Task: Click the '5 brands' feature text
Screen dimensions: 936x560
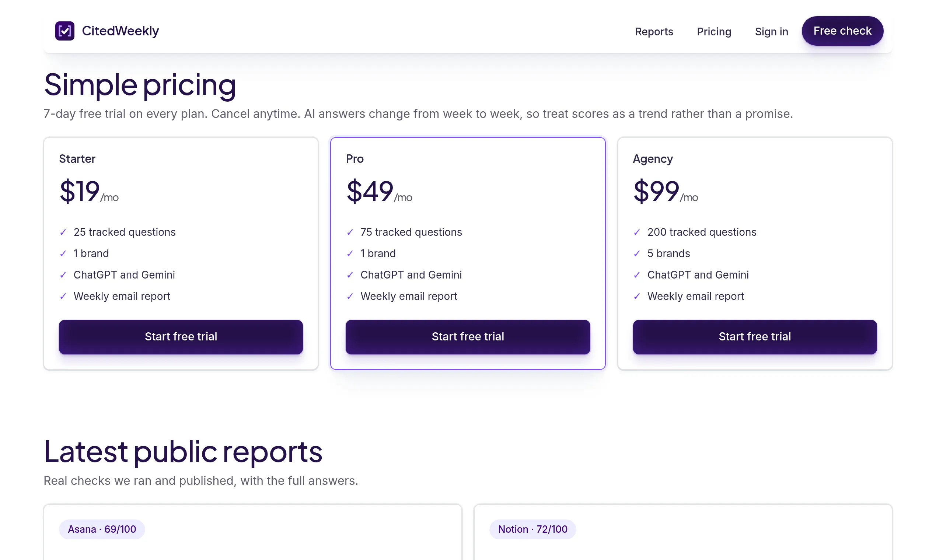Action: pyautogui.click(x=668, y=253)
